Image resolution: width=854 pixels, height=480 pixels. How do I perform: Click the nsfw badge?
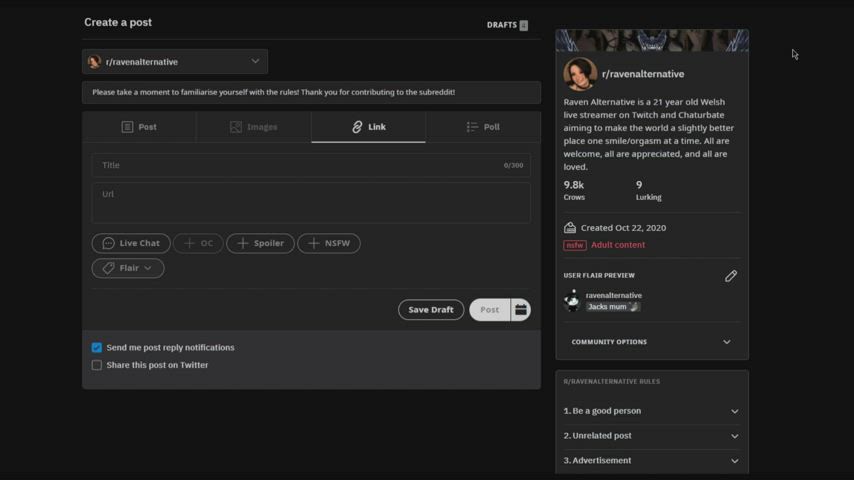[575, 245]
